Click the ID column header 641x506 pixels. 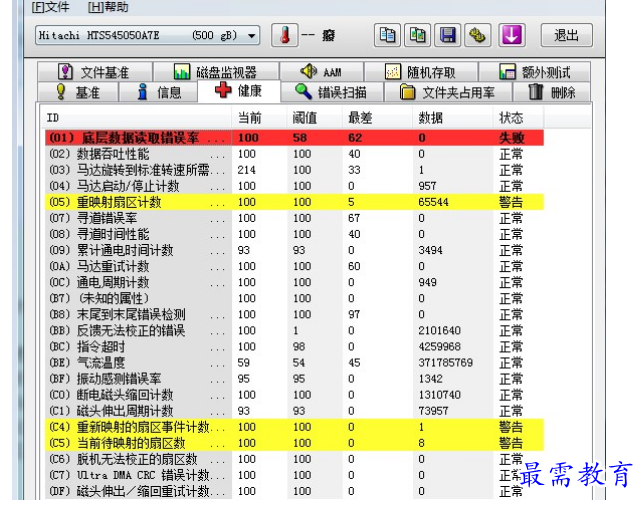pos(137,118)
